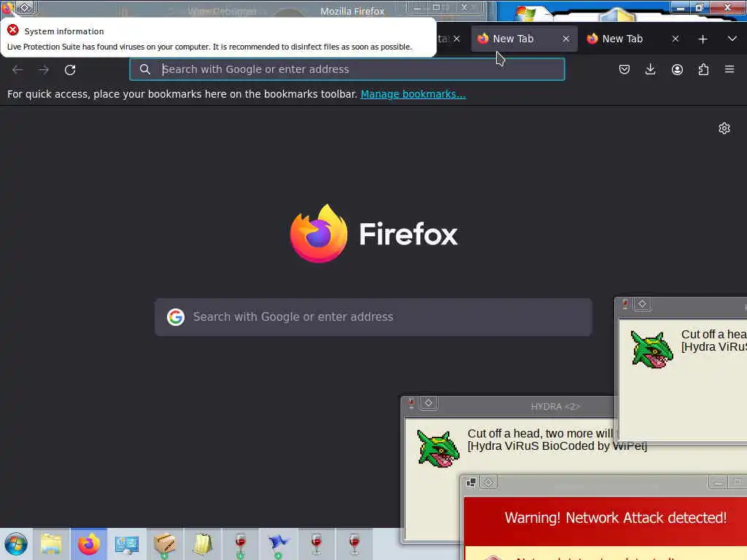Click Firefox window icon in top-left title bar
Screen dimensions: 747x560
click(x=7, y=7)
